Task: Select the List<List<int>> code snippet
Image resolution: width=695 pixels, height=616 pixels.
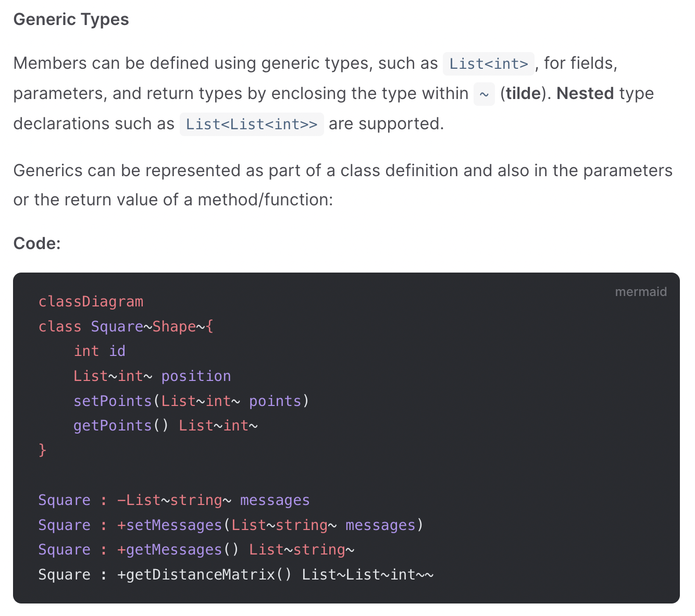Action: (x=252, y=124)
